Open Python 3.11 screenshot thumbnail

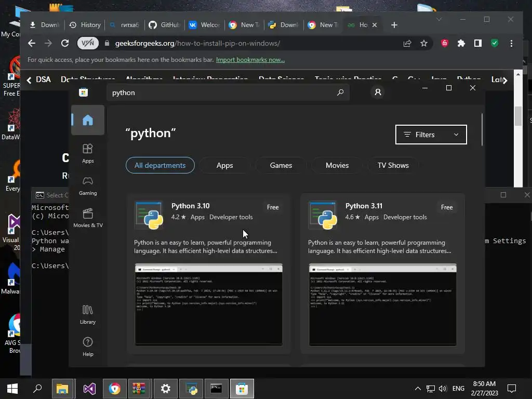tap(383, 304)
